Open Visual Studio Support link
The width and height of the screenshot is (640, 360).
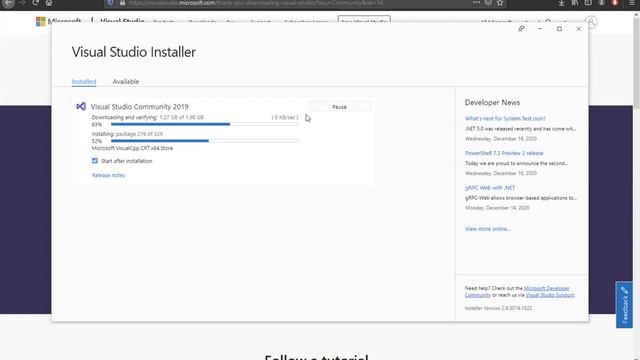[550, 295]
